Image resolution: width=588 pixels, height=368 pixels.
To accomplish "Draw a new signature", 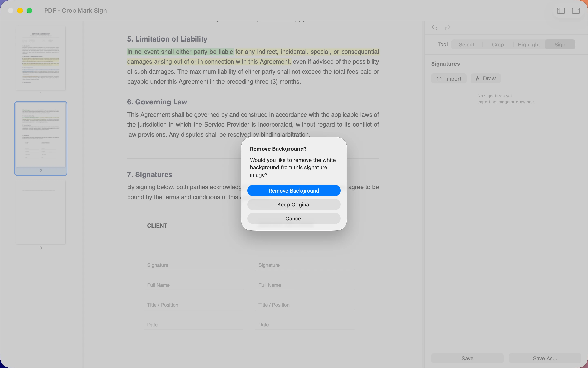I will pyautogui.click(x=486, y=79).
